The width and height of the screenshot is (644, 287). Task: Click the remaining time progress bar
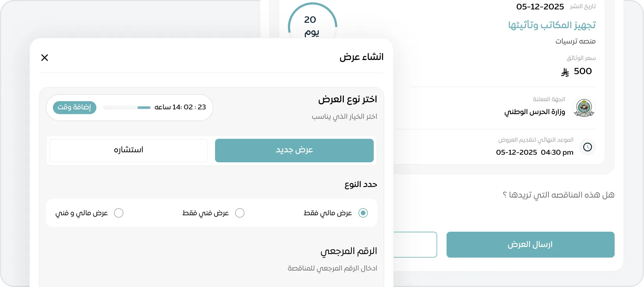coord(127,107)
